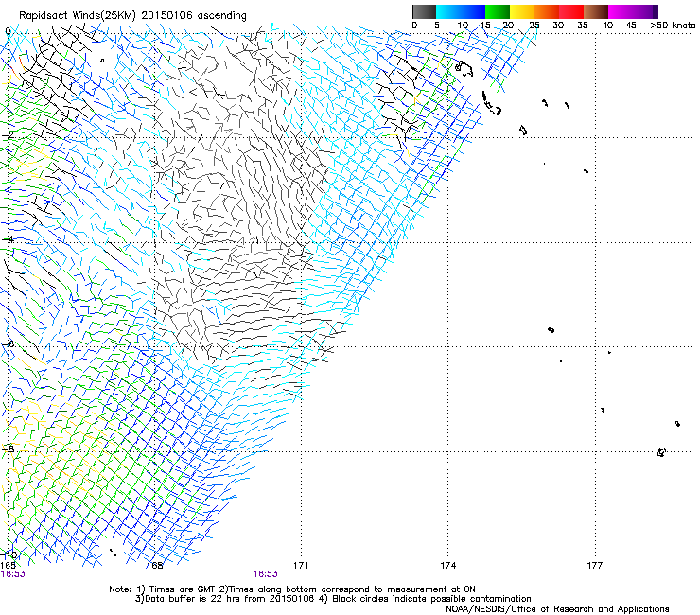The height and width of the screenshot is (615, 700).
Task: Click the latitude label '-8'
Action: tap(9, 448)
